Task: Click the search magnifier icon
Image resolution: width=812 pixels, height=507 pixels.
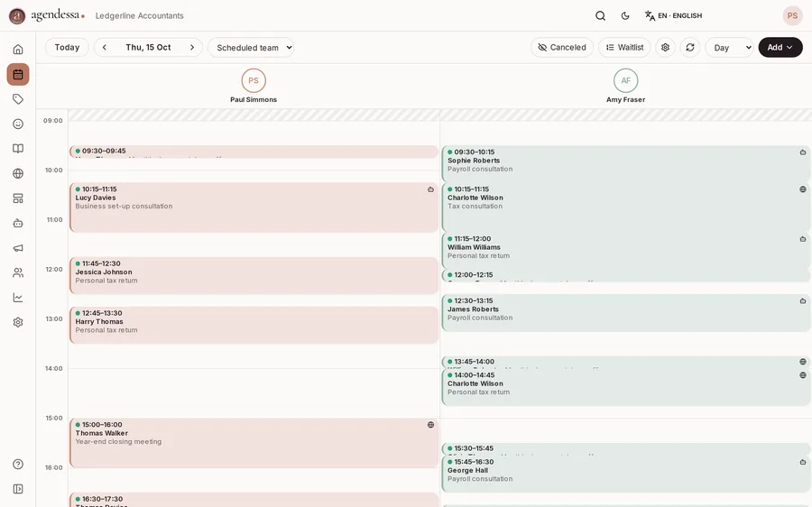Action: (600, 15)
